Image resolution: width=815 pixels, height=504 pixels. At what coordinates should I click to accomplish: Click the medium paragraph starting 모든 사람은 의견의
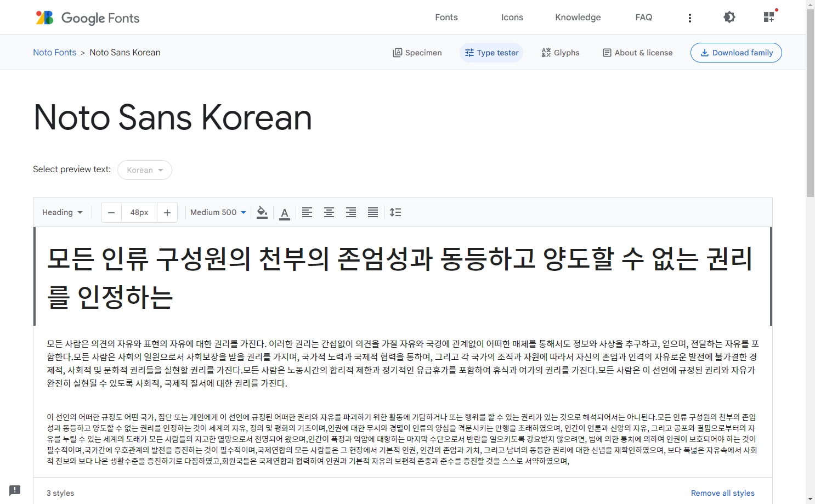403,364
